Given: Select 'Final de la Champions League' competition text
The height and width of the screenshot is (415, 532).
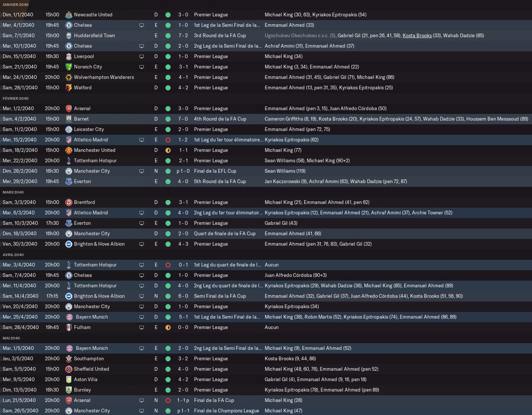Looking at the screenshot, I should (x=226, y=411).
